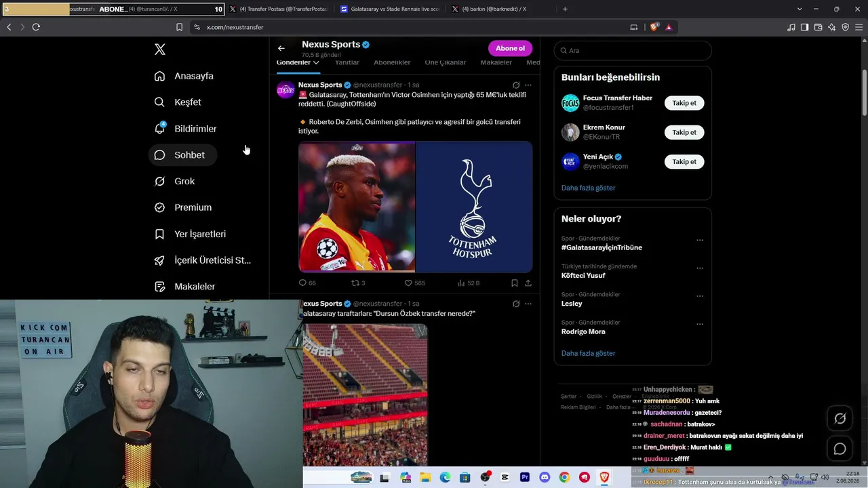Click the back arrow beside Nexus Sports

point(281,48)
